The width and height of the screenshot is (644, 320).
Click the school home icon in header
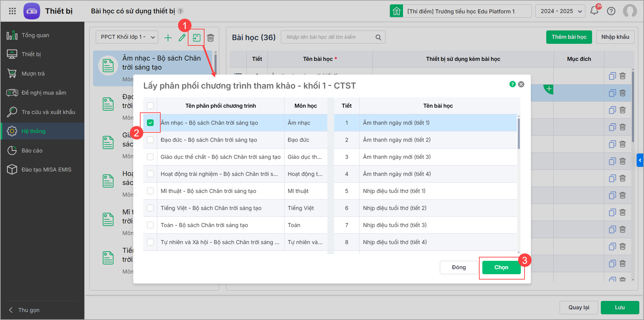coord(397,11)
